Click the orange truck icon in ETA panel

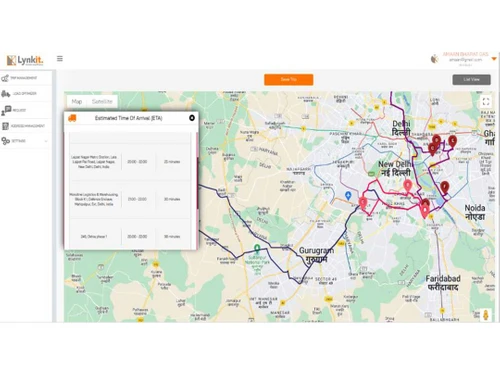point(72,118)
